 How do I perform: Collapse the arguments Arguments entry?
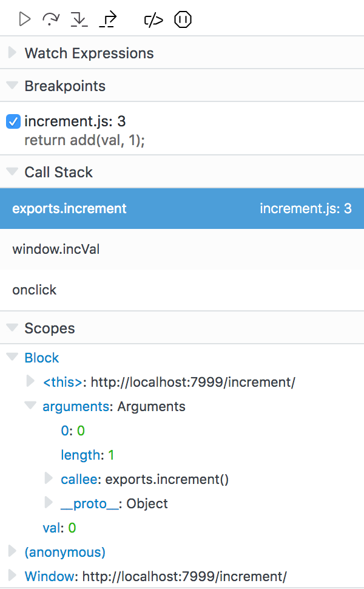pos(30,406)
